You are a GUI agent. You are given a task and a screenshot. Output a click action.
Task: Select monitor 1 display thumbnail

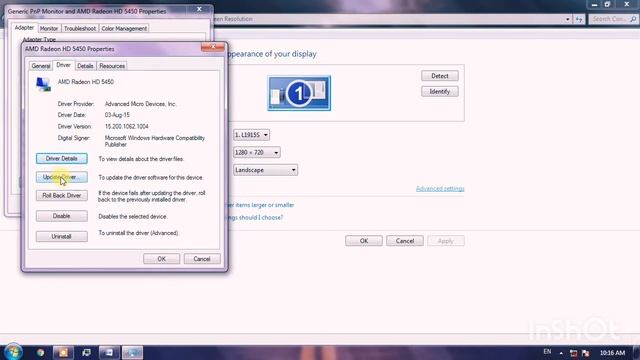tap(299, 93)
